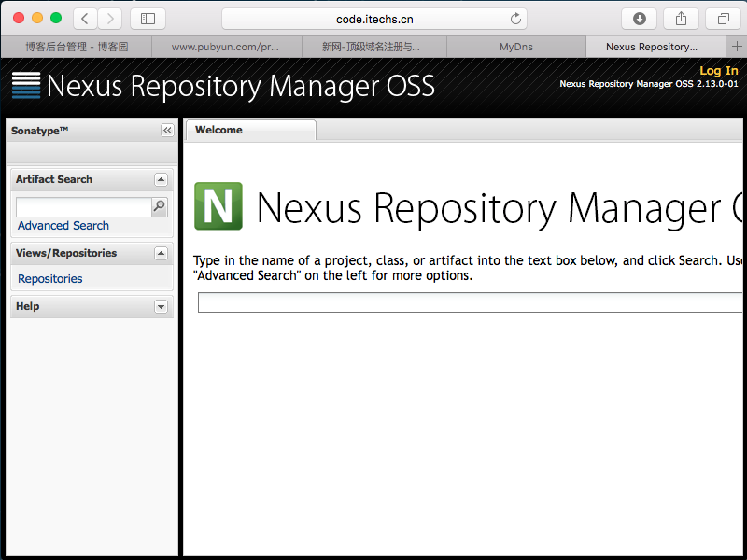Click the Help panel title
The width and height of the screenshot is (747, 560).
(x=28, y=307)
